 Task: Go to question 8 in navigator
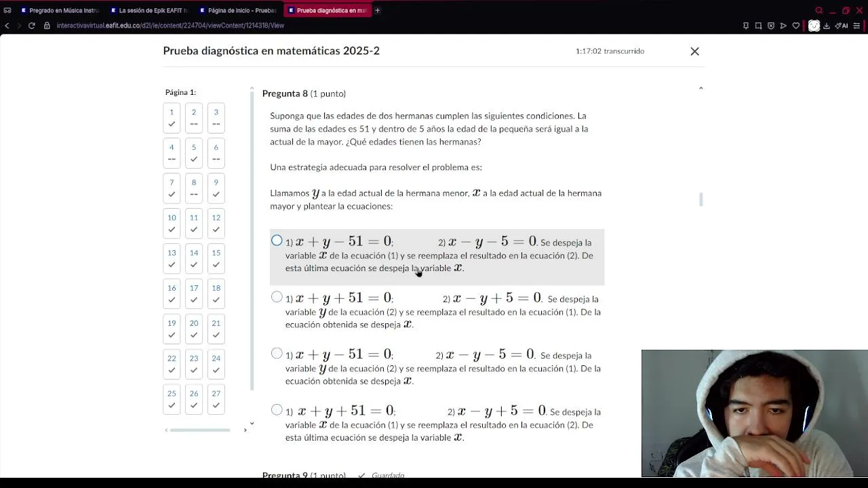(194, 188)
